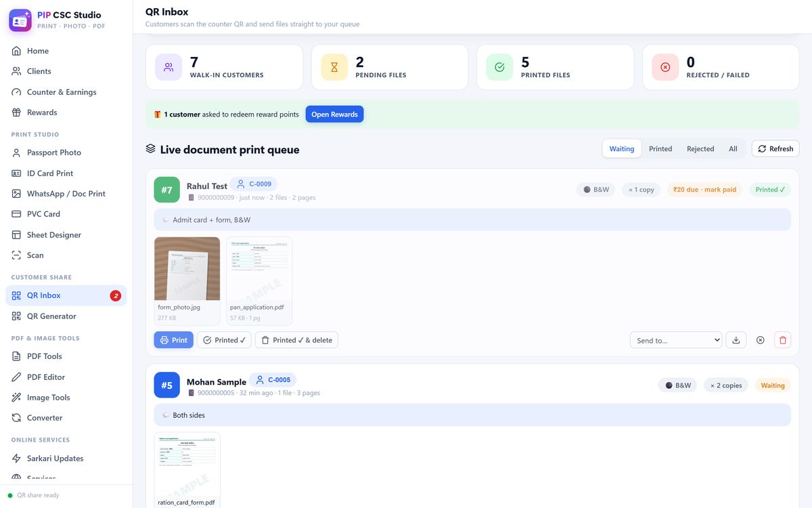Click Mohan Sample's Waiting status badge

pyautogui.click(x=773, y=385)
